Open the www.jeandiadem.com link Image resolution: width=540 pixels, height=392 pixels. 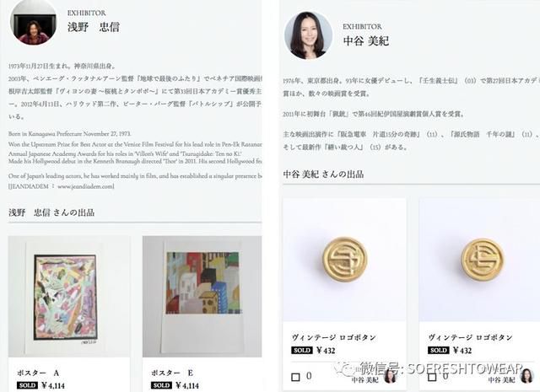84,186
